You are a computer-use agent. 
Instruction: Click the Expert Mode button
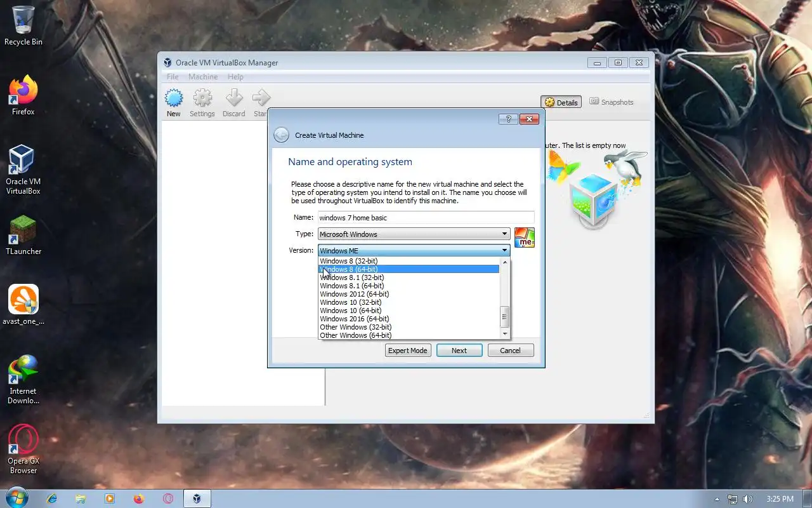coord(408,351)
